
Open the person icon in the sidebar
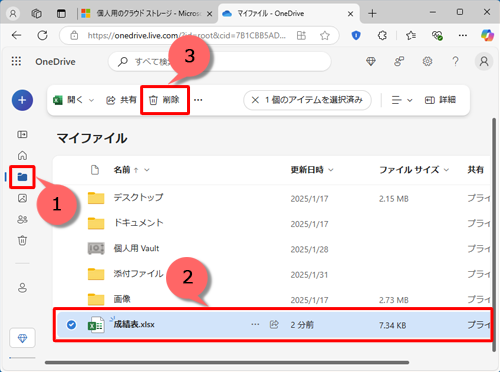pos(22,288)
